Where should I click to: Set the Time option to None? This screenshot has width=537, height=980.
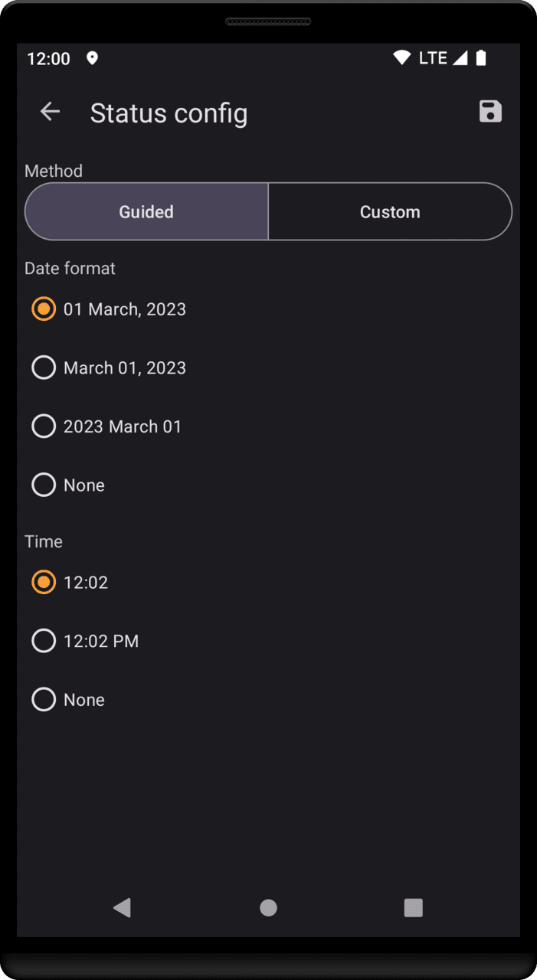44,700
